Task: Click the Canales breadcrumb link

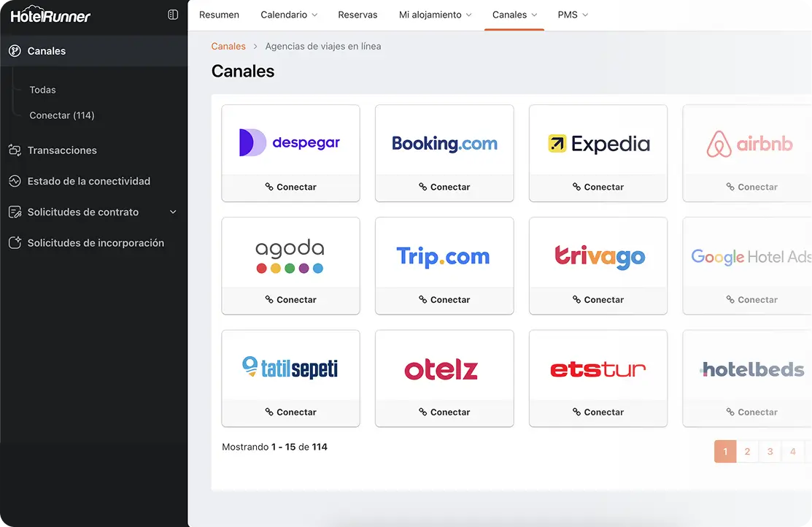Action: tap(228, 46)
